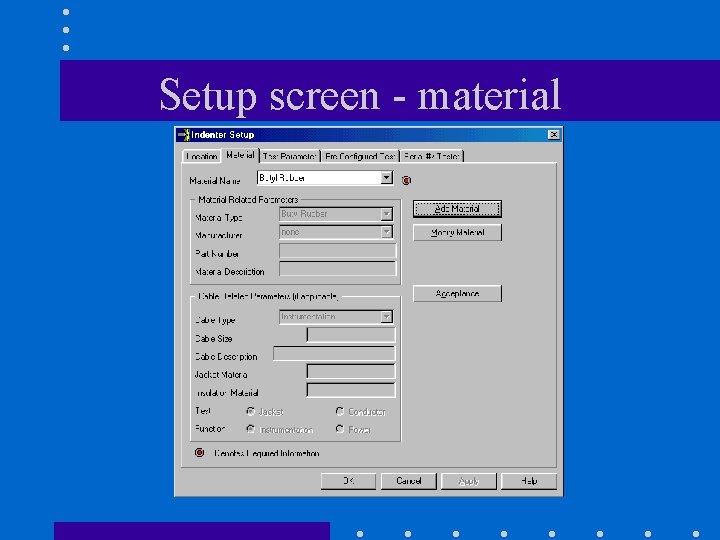This screenshot has width=720, height=540.
Task: Click the "Material Name" label
Action: 214,181
